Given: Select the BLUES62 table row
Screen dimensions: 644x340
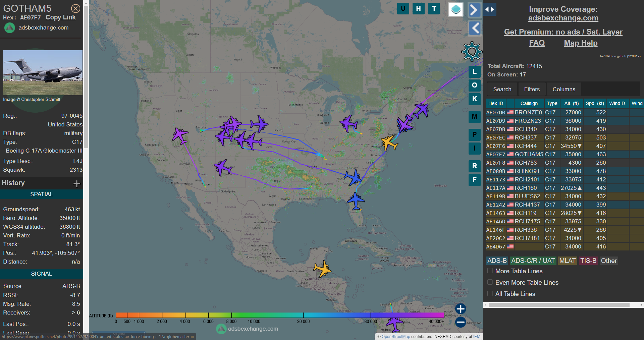Looking at the screenshot, I should pos(565,196).
